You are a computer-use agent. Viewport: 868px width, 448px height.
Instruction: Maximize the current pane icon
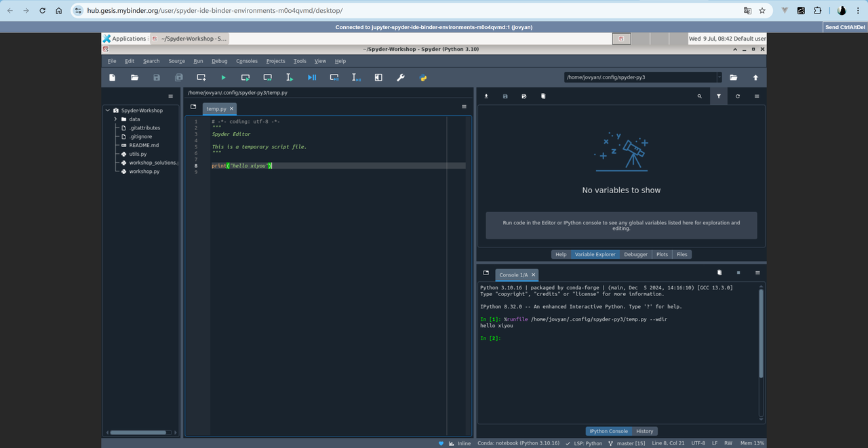click(x=378, y=77)
